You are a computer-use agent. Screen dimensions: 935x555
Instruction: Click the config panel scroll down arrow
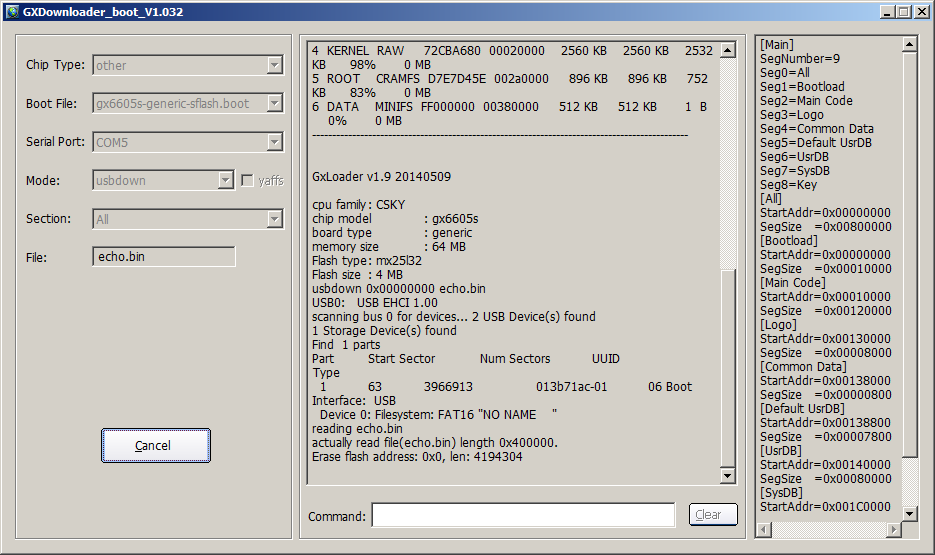point(909,513)
